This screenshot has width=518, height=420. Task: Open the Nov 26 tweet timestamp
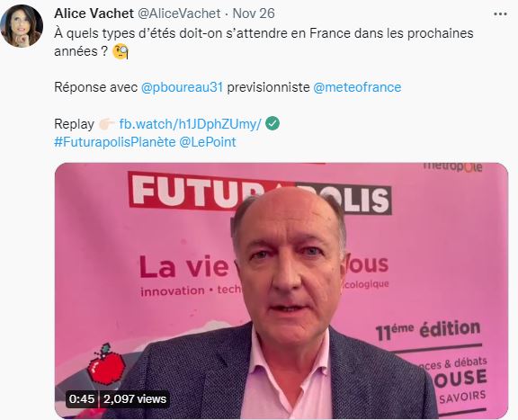(254, 13)
